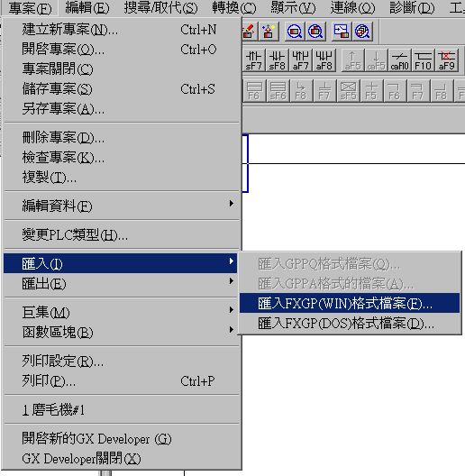Select 儲存專案(S) to save project
Screen dimensions: 465x476
122,89
